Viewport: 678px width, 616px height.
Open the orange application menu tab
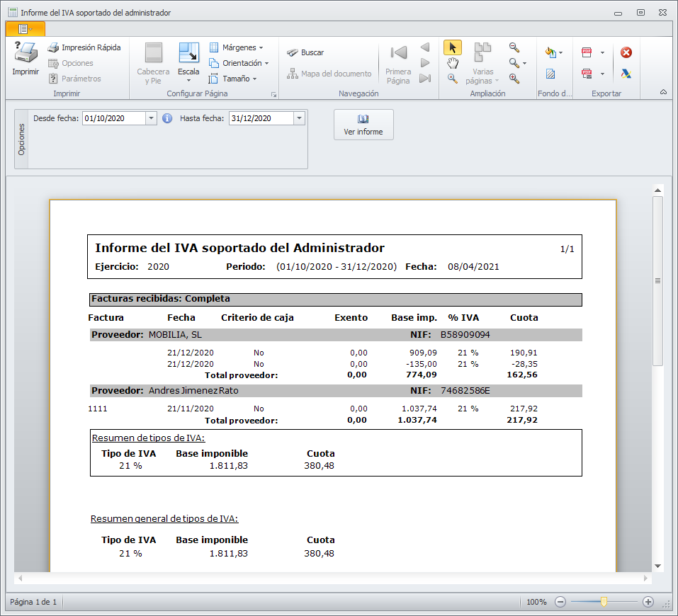pyautogui.click(x=25, y=28)
